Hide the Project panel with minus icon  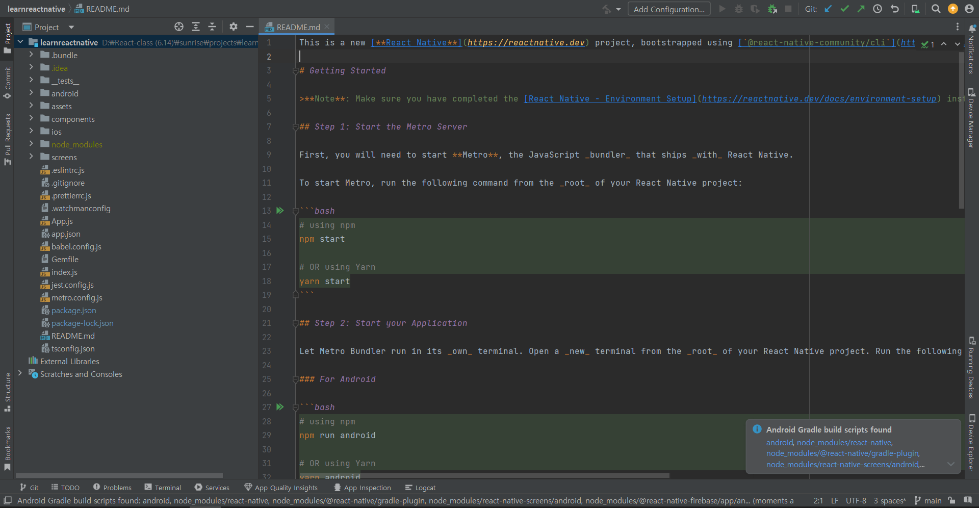point(250,27)
